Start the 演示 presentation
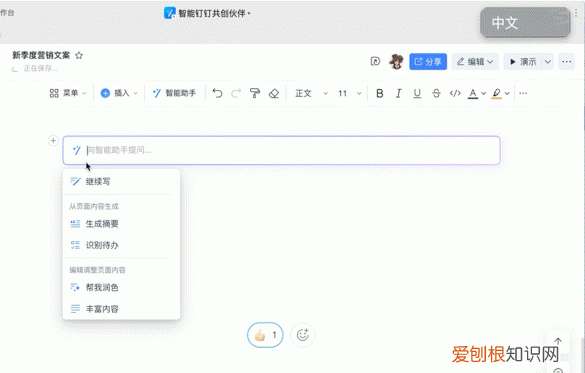585x373 pixels. (523, 62)
